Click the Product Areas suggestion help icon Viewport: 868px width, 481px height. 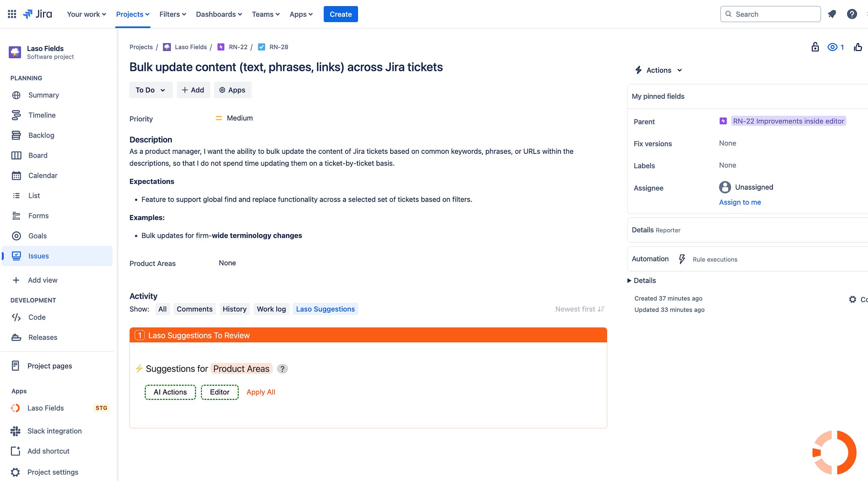click(x=282, y=369)
